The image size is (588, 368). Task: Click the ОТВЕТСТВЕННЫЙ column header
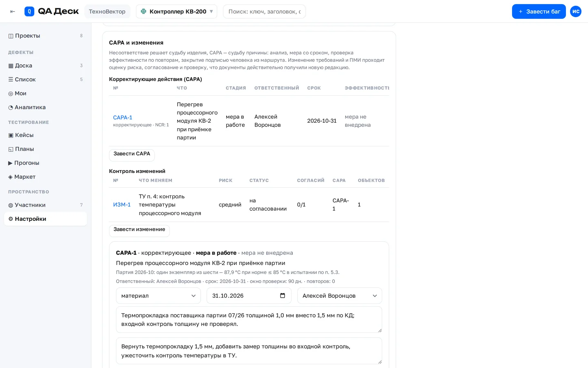coord(277,88)
